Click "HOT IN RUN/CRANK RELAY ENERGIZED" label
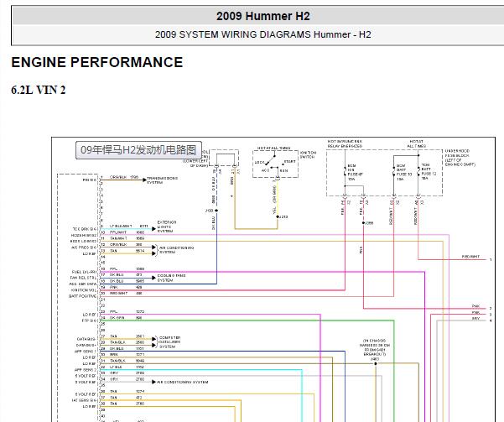This screenshot has width=504, height=422. [345, 143]
